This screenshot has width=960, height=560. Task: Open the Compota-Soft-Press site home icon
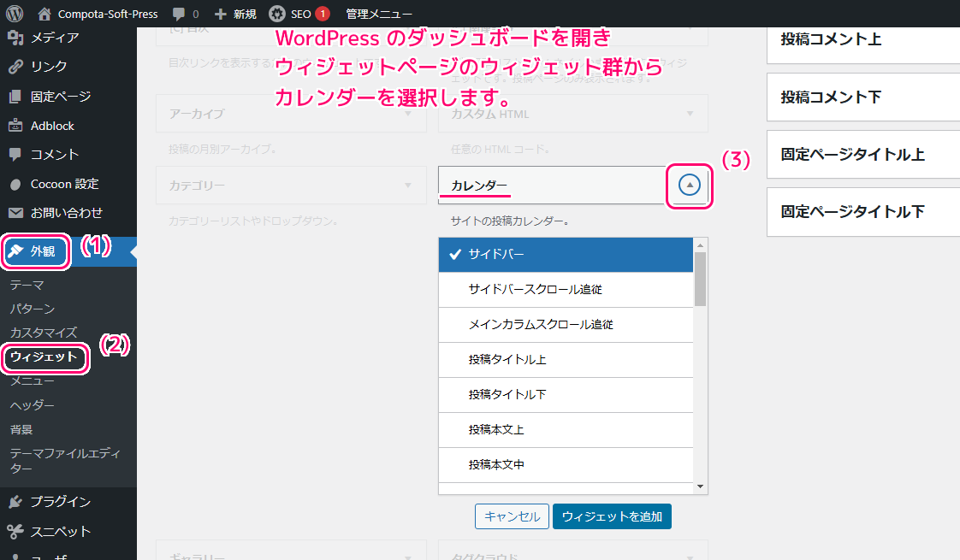click(x=44, y=14)
